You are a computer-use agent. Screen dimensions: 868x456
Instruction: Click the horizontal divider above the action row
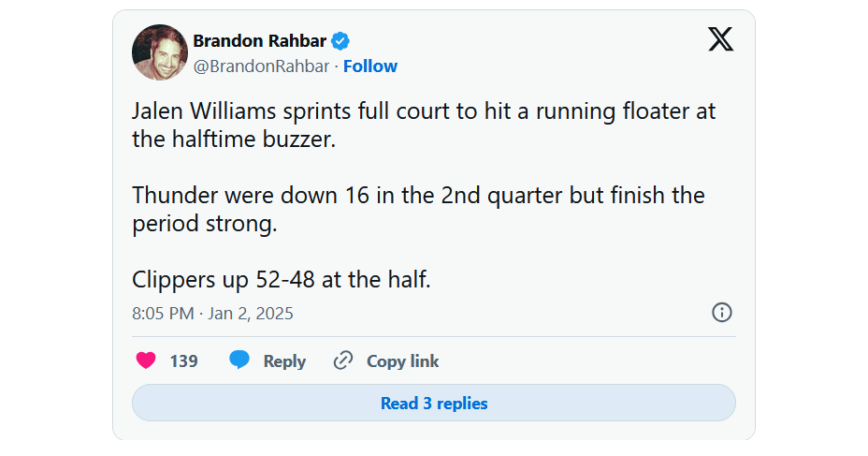coord(434,336)
